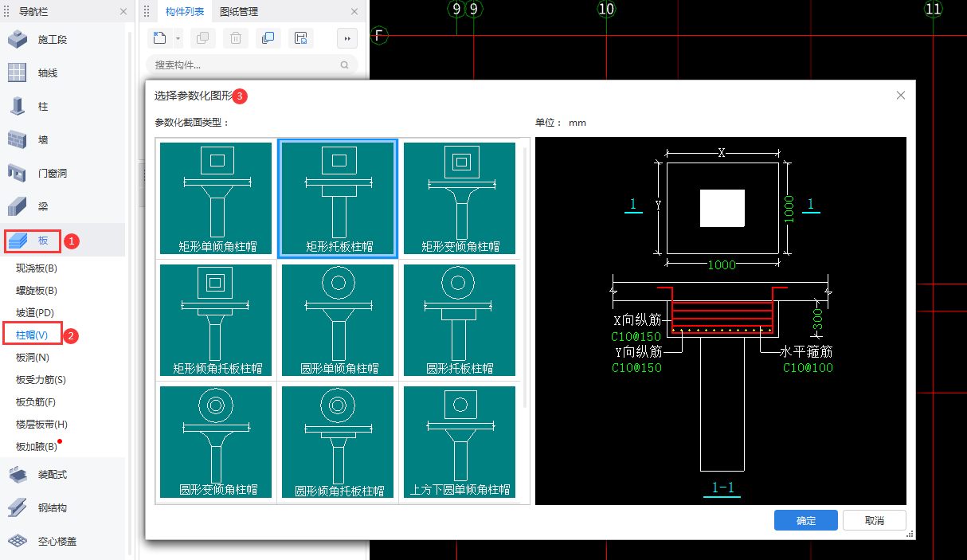Click the 1-1 section label
The image size is (967, 560).
[x=722, y=488]
